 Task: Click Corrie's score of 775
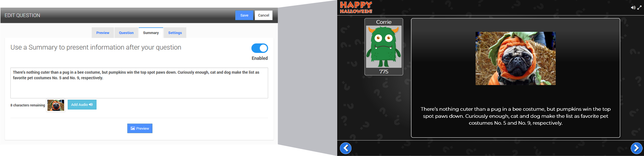click(x=384, y=72)
